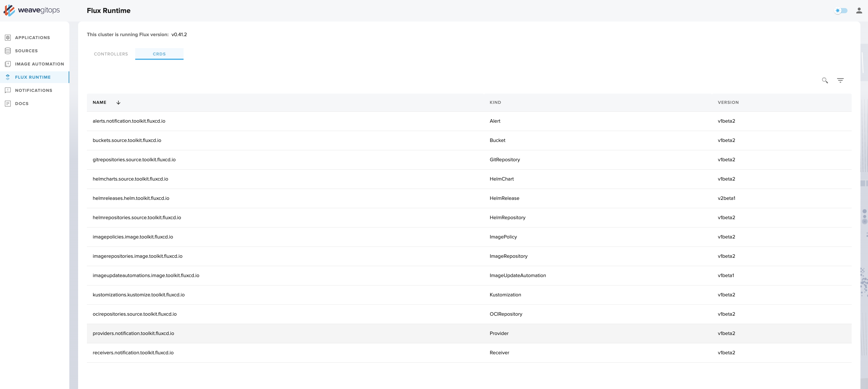The image size is (868, 389).
Task: Click buckets.source.toolkit.fluxcd.io row name
Action: click(x=127, y=140)
